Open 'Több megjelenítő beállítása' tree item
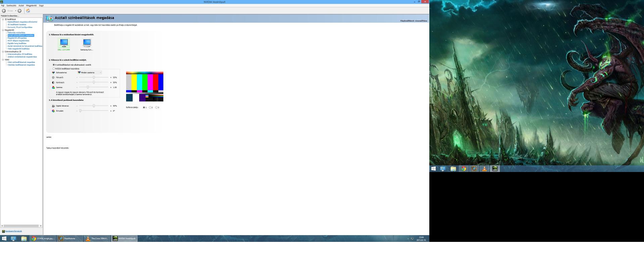 coord(18,49)
